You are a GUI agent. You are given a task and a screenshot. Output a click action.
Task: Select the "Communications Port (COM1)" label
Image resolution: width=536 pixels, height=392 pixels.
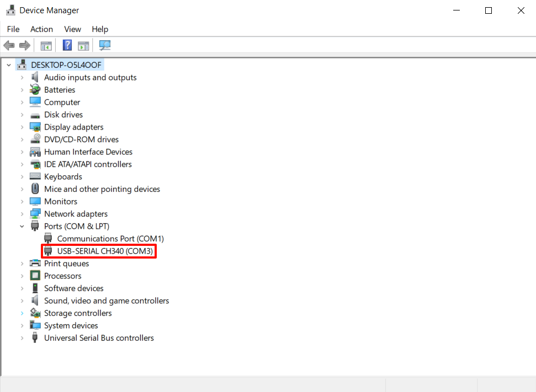tap(110, 238)
